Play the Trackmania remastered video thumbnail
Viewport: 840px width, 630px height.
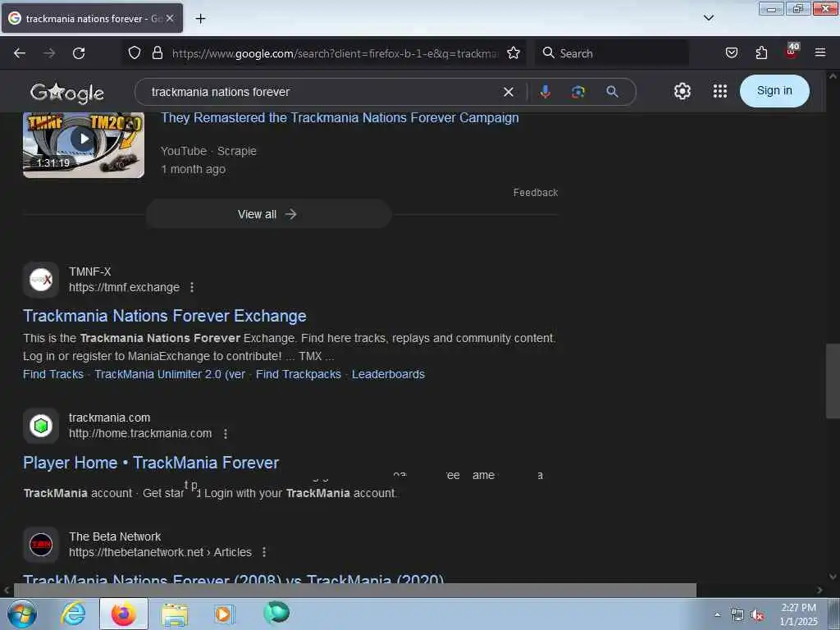84,144
